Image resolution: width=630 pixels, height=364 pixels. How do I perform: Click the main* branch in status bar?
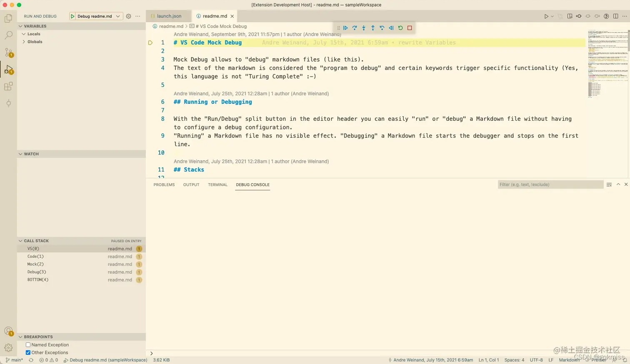coord(15,360)
